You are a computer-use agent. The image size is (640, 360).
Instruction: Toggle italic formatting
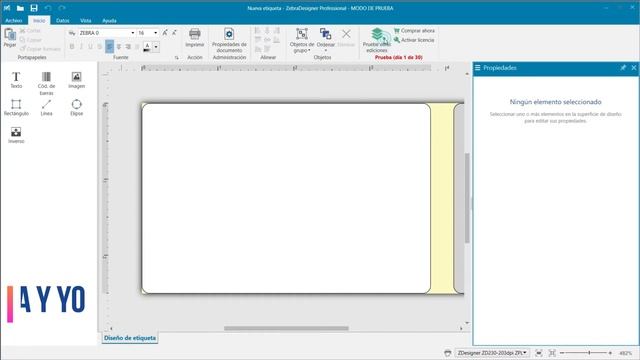click(81, 47)
